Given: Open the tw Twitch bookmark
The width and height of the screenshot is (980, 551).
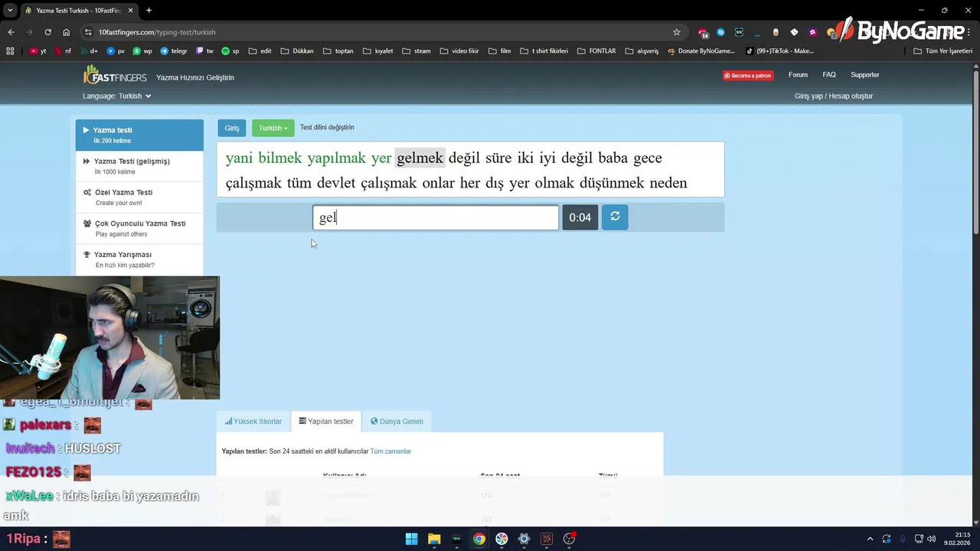Looking at the screenshot, I should coord(204,51).
